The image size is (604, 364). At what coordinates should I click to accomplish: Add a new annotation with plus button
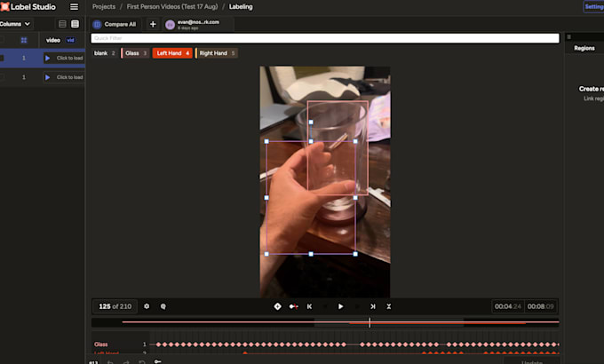[153, 24]
